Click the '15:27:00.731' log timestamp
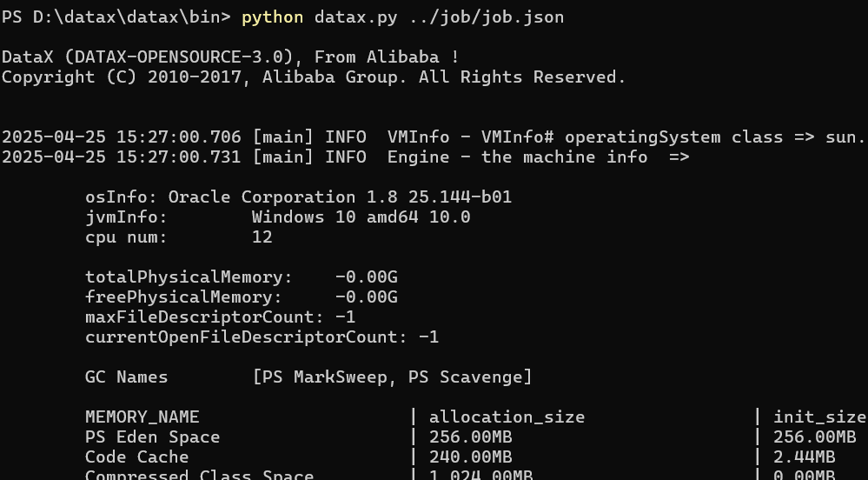Screen dimensions: 868x480 179,157
